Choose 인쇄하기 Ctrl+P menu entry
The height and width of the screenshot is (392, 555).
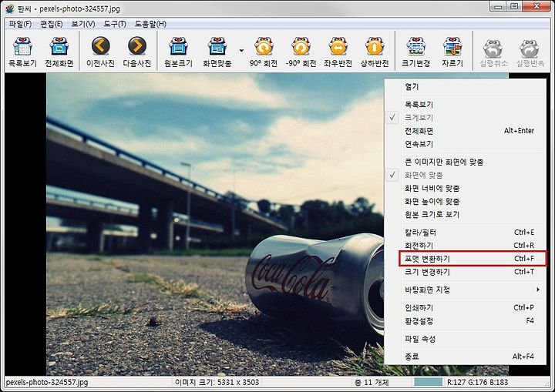click(466, 308)
